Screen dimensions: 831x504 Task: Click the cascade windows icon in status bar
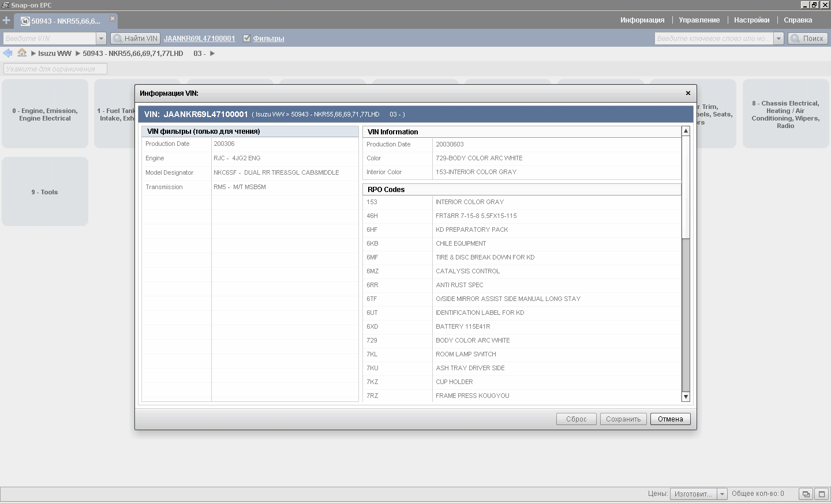(x=806, y=494)
